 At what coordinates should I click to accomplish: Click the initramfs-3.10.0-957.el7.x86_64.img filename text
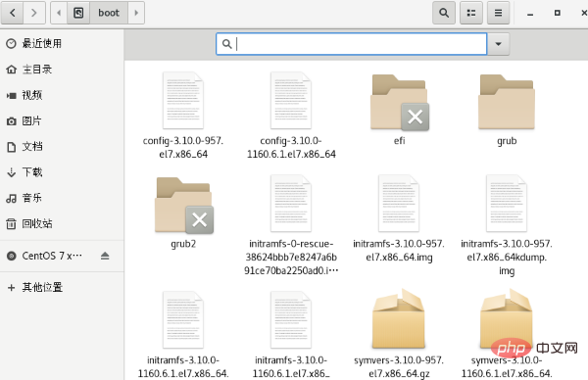(x=399, y=251)
